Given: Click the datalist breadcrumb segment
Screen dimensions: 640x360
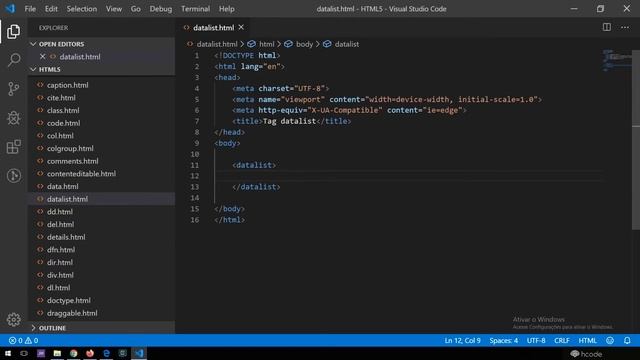Looking at the screenshot, I should 347,44.
